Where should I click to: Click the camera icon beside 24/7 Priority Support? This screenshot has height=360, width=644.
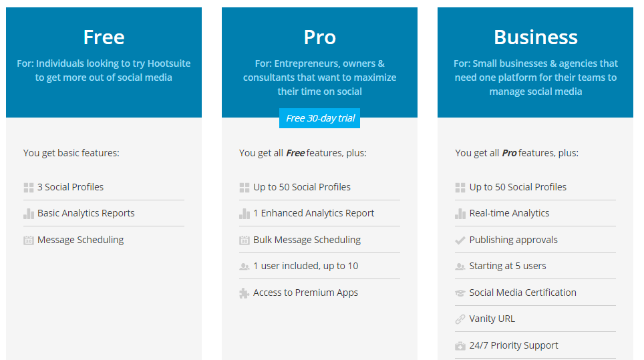[x=460, y=346]
